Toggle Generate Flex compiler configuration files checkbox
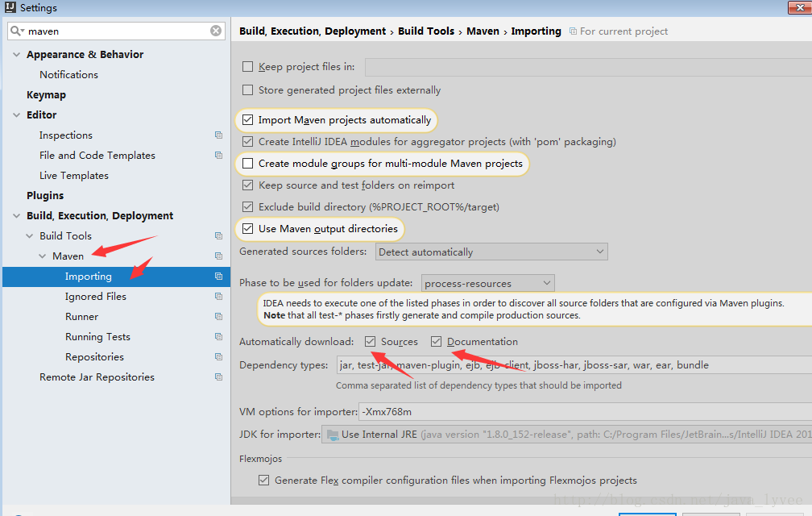This screenshot has width=812, height=516. click(x=263, y=481)
